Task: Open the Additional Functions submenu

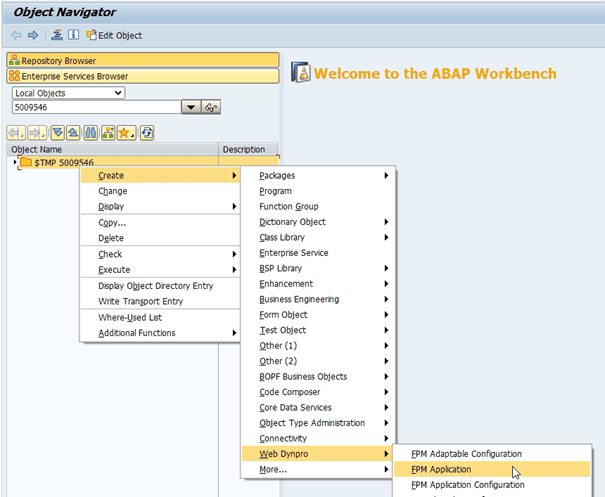Action: tap(160, 333)
